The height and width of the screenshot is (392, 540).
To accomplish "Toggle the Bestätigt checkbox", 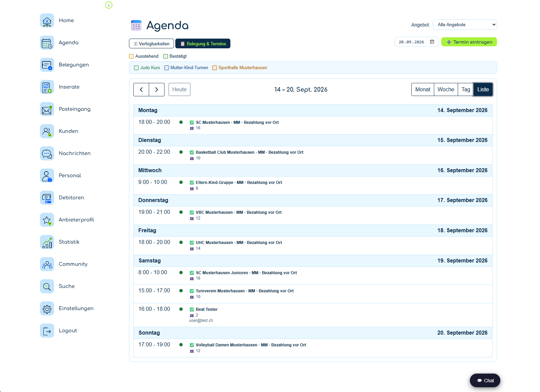I will coord(166,56).
